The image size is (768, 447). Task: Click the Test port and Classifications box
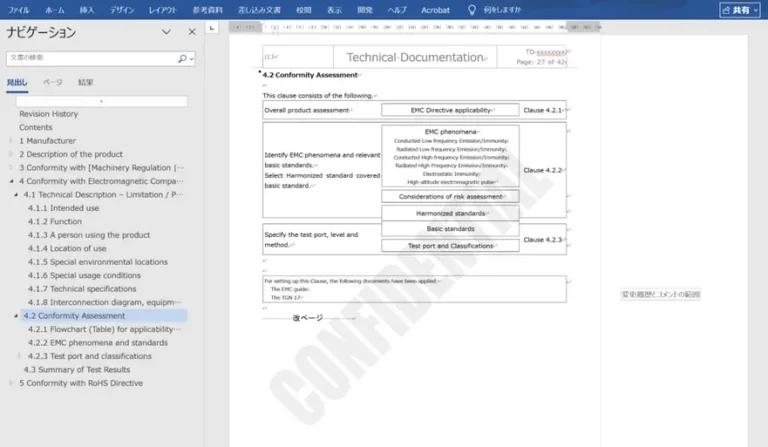click(x=450, y=246)
